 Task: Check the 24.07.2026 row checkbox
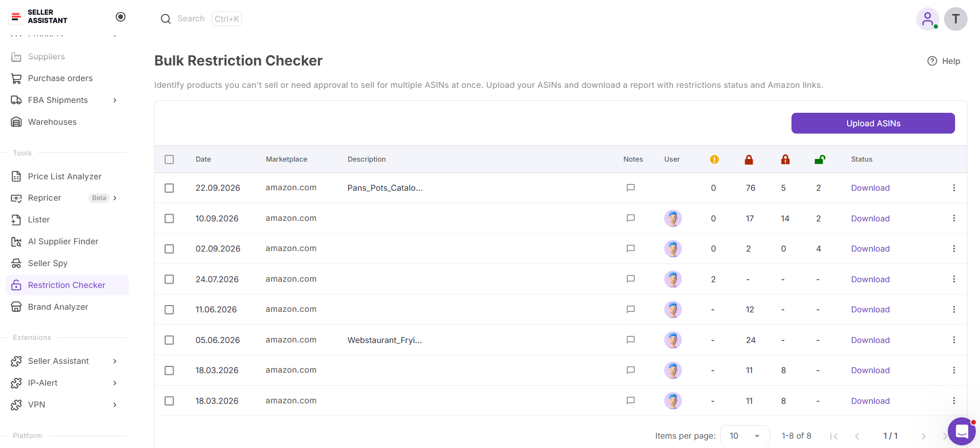[x=169, y=279]
